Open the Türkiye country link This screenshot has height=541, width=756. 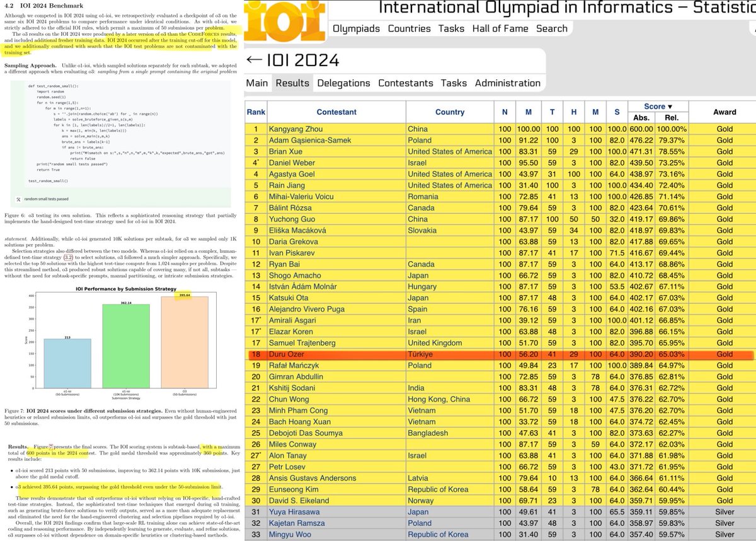tap(420, 354)
